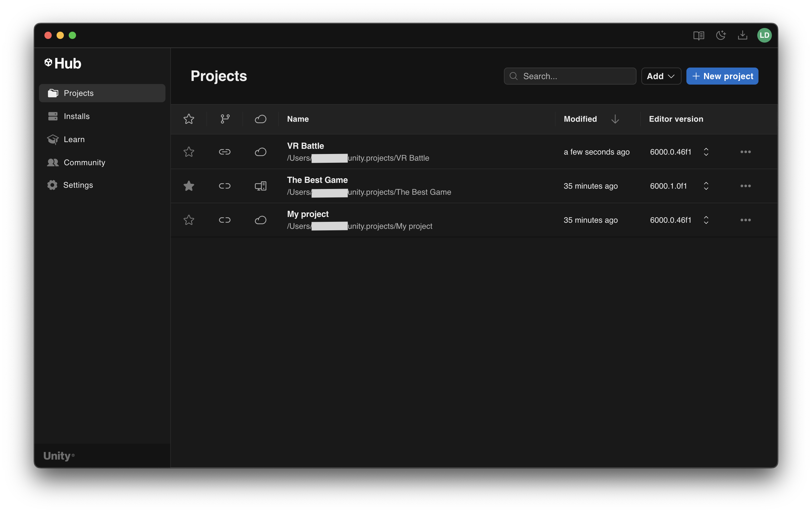Favorite the My project row
Screen dimensions: 812x513
point(189,220)
